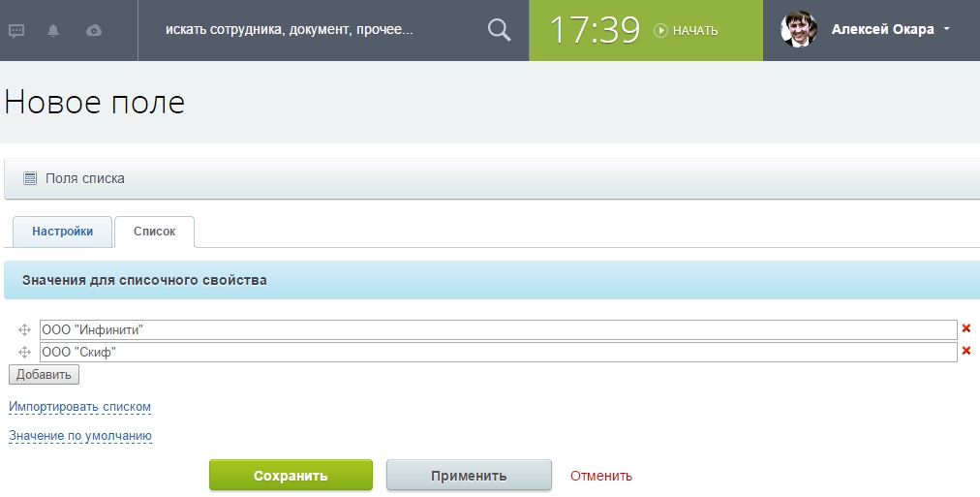Remove the ООО "Скиф" value with red cross
The height and width of the screenshot is (497, 980).
965,351
